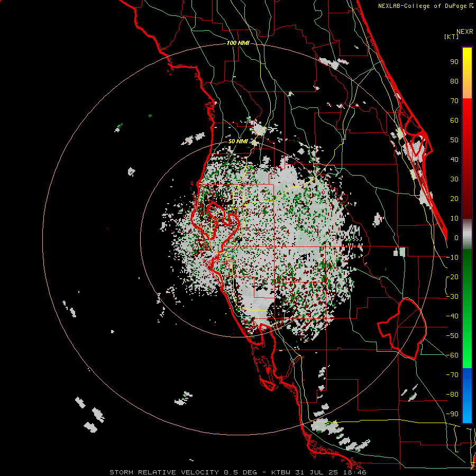476x476 pixels.
Task: Click the 60 value on the velocity scale
Action: coord(454,121)
